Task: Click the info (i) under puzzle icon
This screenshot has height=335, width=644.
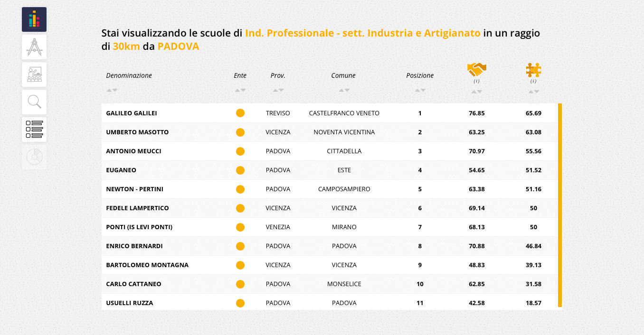Action: (534, 81)
